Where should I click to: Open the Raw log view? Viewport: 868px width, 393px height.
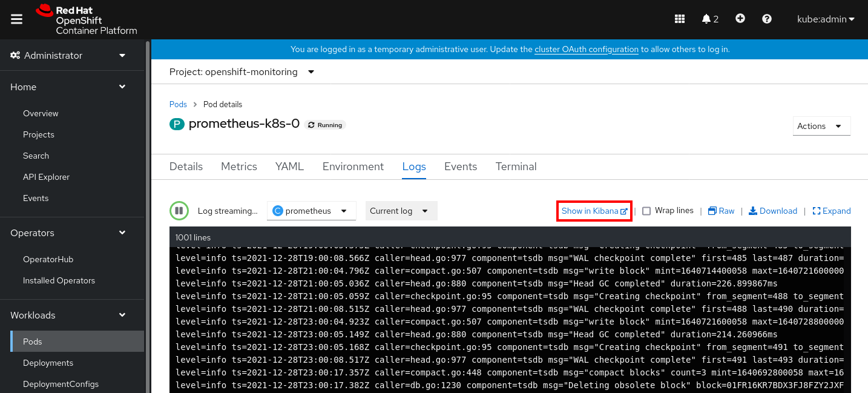(721, 211)
